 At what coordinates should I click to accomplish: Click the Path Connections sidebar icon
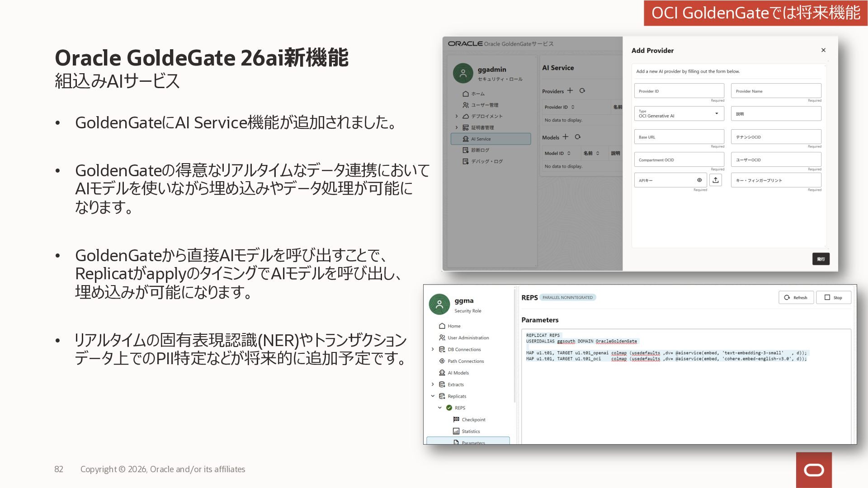click(x=442, y=361)
